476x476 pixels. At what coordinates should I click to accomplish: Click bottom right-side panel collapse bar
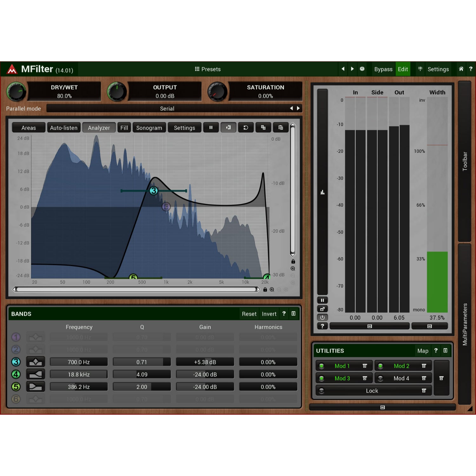(382, 407)
